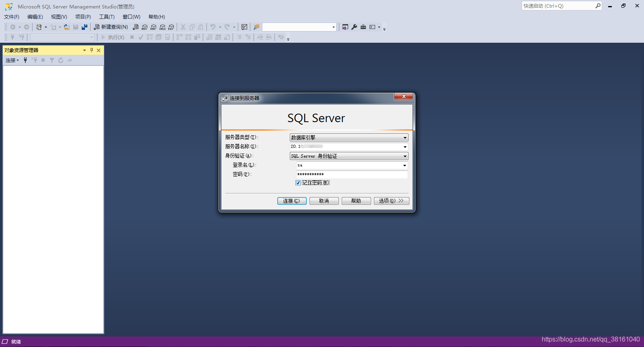Click the 密码 password field

pos(352,175)
